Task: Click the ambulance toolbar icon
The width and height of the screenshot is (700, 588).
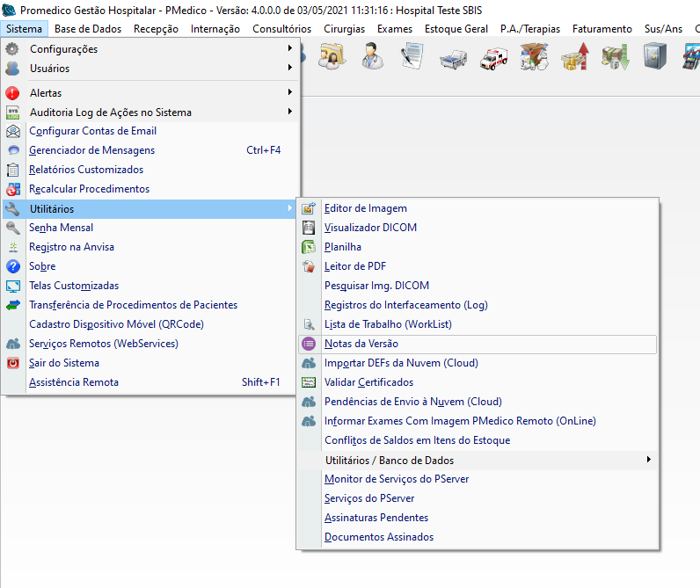Action: point(493,57)
